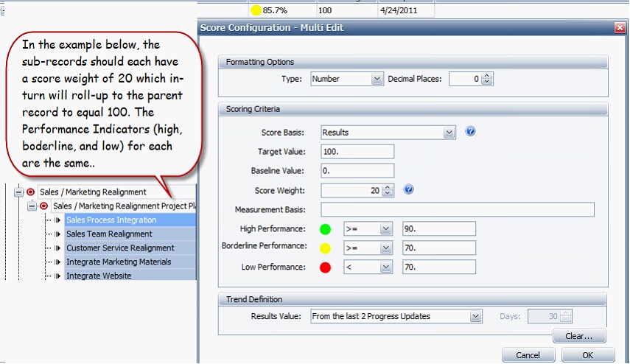This screenshot has width=630, height=364.
Task: Open the Results Value dropdown
Action: 476,317
